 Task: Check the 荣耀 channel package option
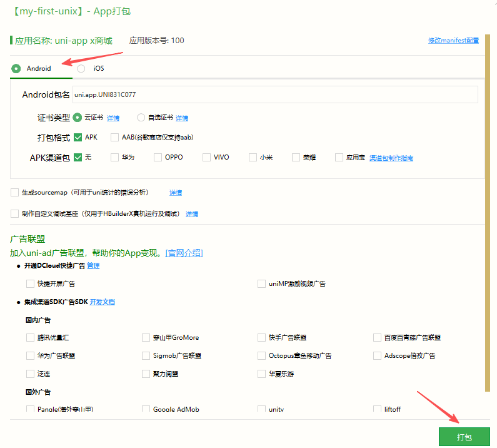tap(296, 158)
